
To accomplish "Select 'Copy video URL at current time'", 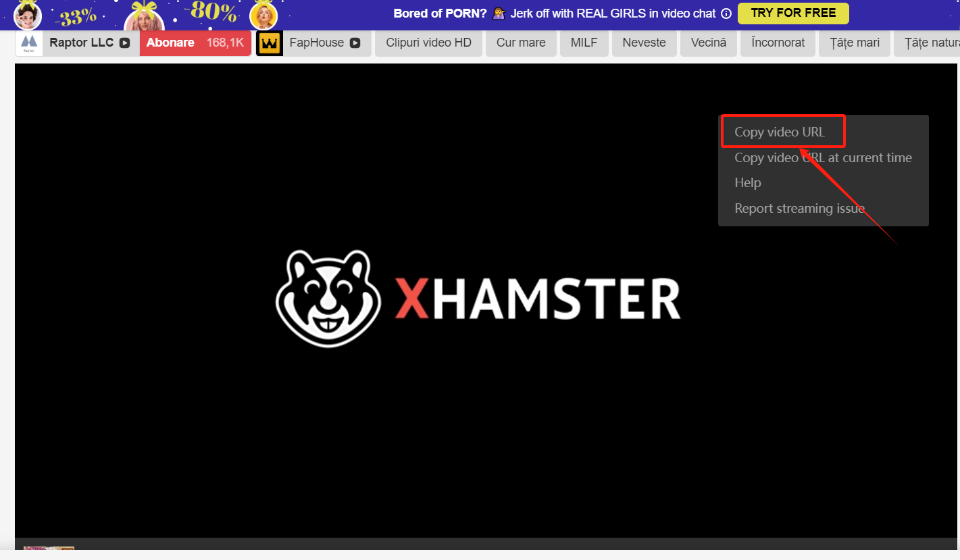I will (823, 157).
